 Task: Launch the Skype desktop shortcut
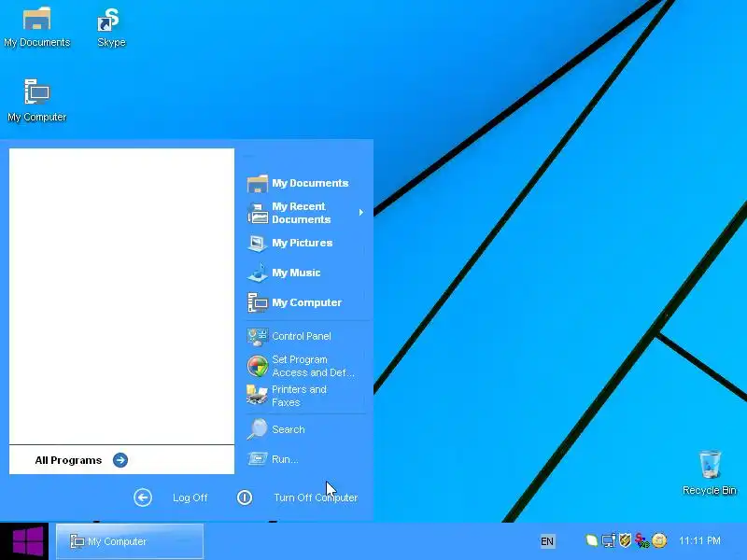coord(111,27)
